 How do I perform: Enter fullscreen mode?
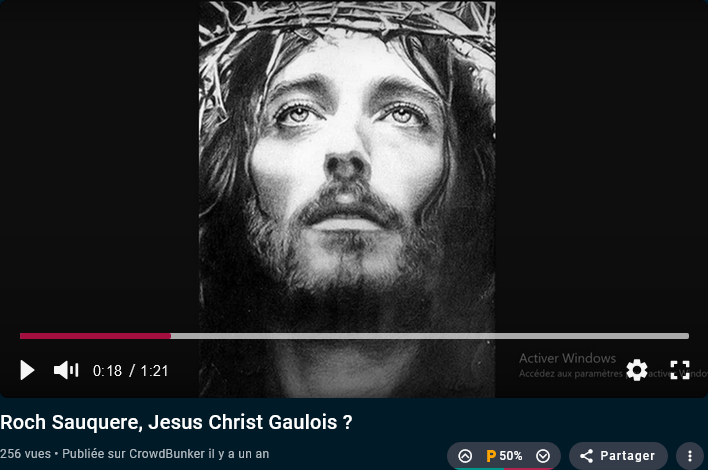(680, 370)
